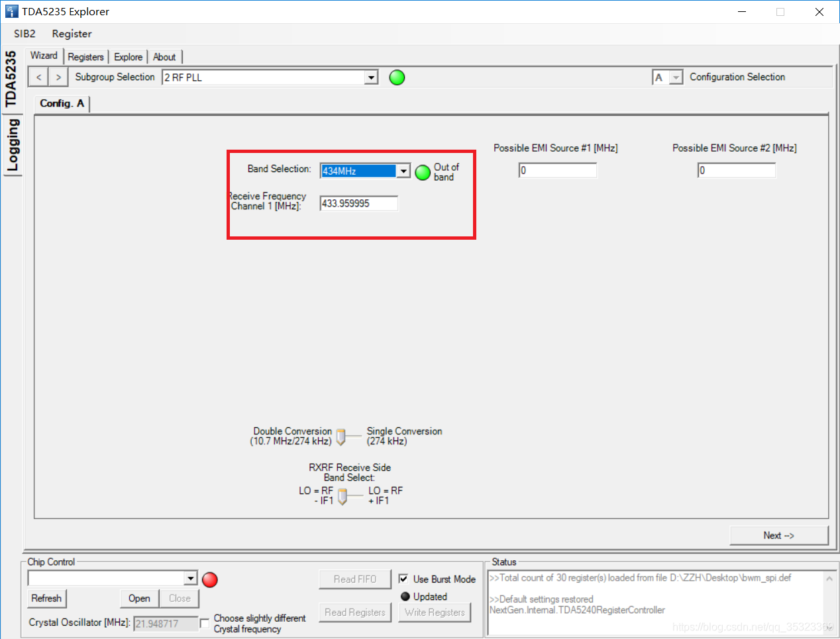Click the green subgroup status indicator
The height and width of the screenshot is (639, 840).
point(397,77)
